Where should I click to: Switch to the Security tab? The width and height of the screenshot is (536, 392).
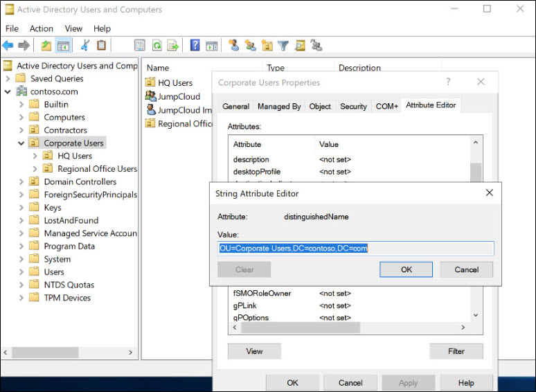tap(353, 107)
